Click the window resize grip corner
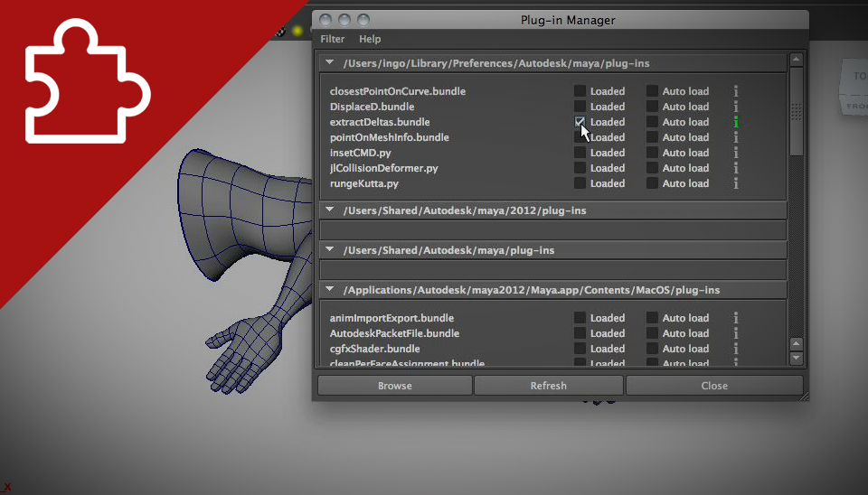 805,396
